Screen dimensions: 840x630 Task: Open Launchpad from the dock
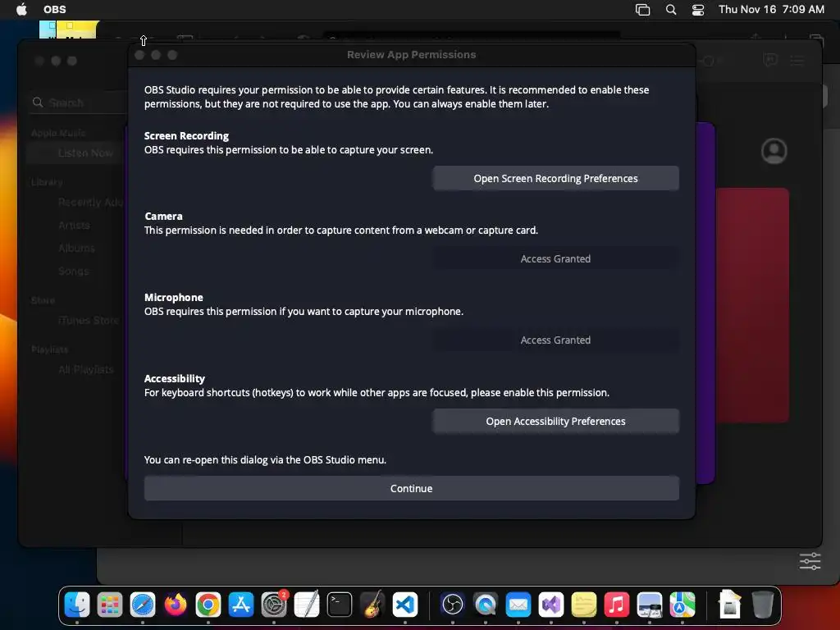coord(110,605)
